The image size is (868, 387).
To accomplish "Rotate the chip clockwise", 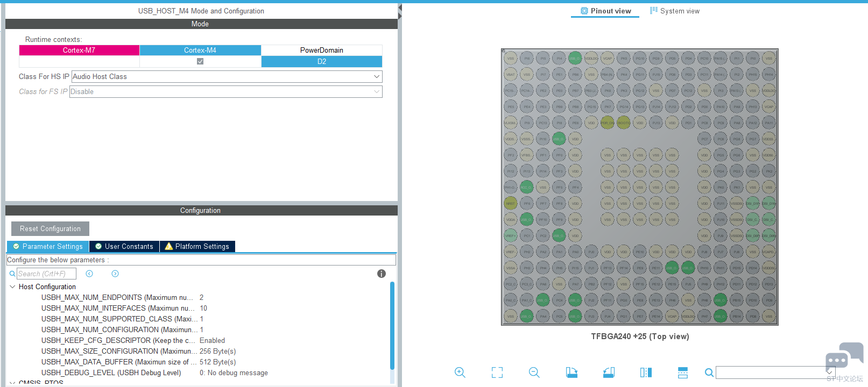I will 571,372.
